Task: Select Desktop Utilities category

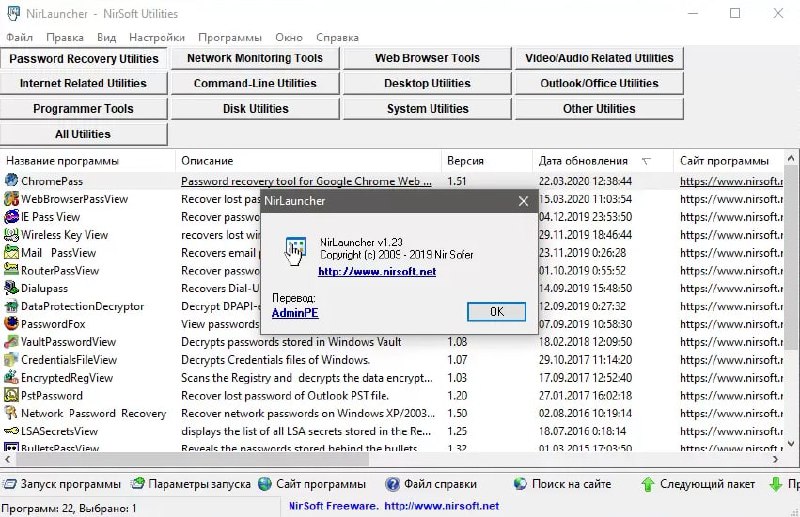Action: (427, 83)
